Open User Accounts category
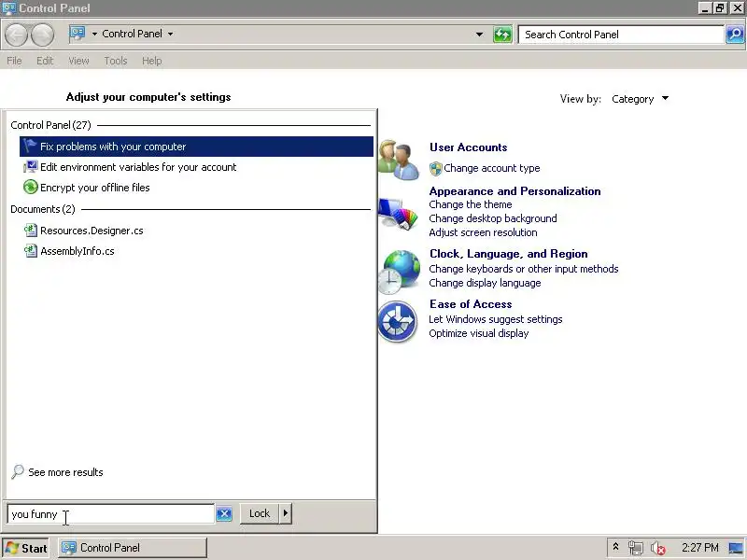This screenshot has height=560, width=747. [x=469, y=147]
